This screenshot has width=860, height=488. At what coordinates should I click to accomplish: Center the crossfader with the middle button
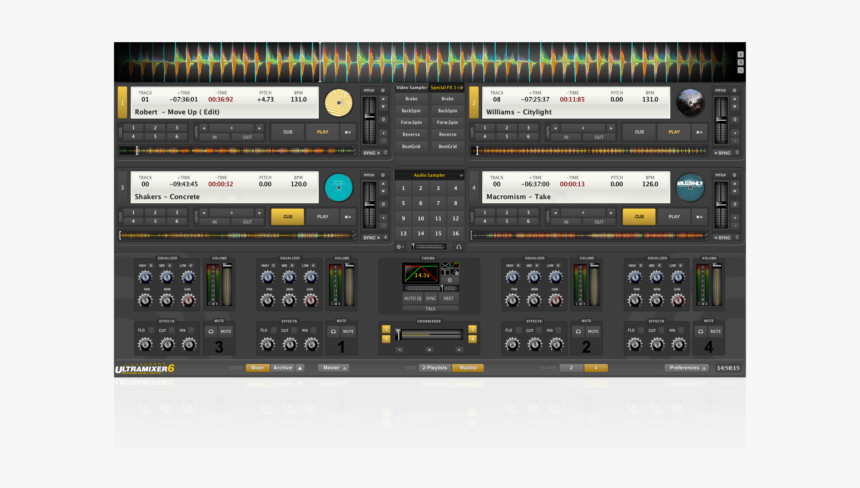pos(429,349)
